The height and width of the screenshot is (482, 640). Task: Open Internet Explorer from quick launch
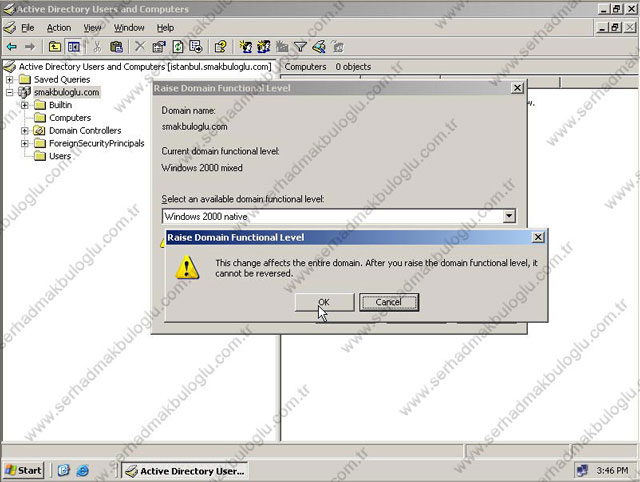(83, 471)
